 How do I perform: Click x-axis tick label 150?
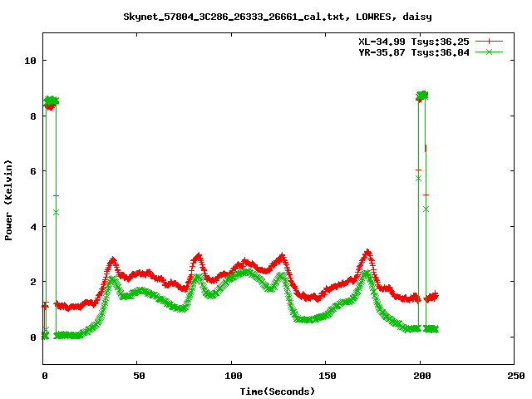pyautogui.click(x=328, y=376)
